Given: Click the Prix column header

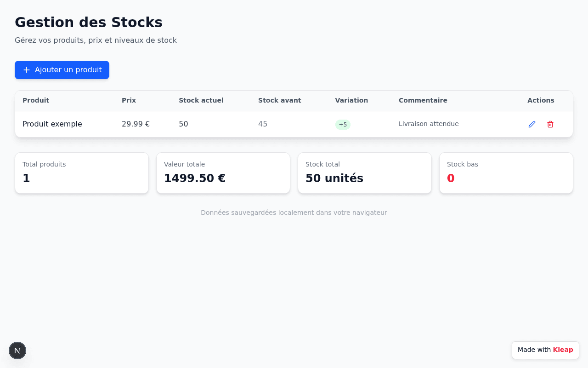Looking at the screenshot, I should click(129, 100).
